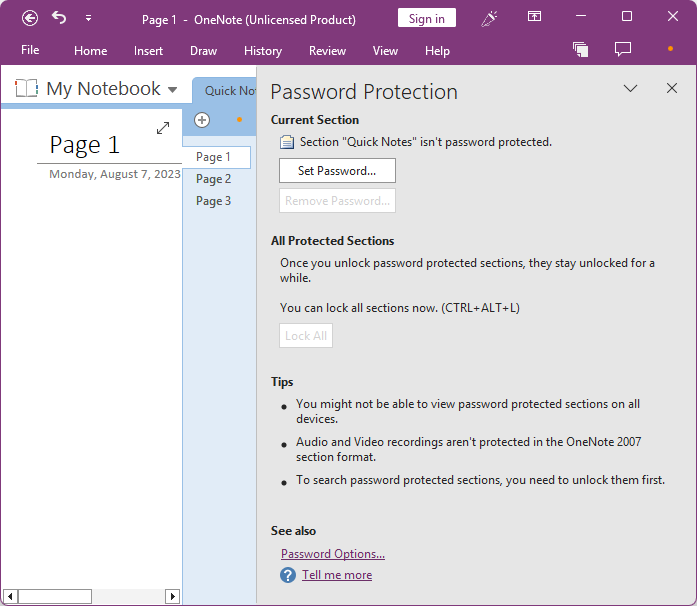Switch to the Draw tab

pos(204,51)
